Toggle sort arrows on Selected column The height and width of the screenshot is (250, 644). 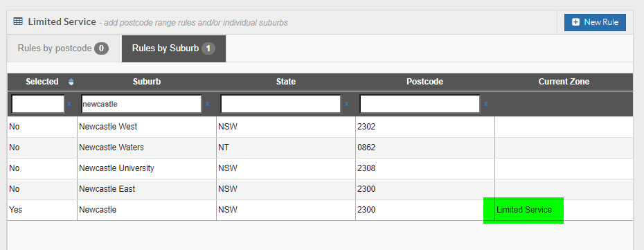point(71,82)
